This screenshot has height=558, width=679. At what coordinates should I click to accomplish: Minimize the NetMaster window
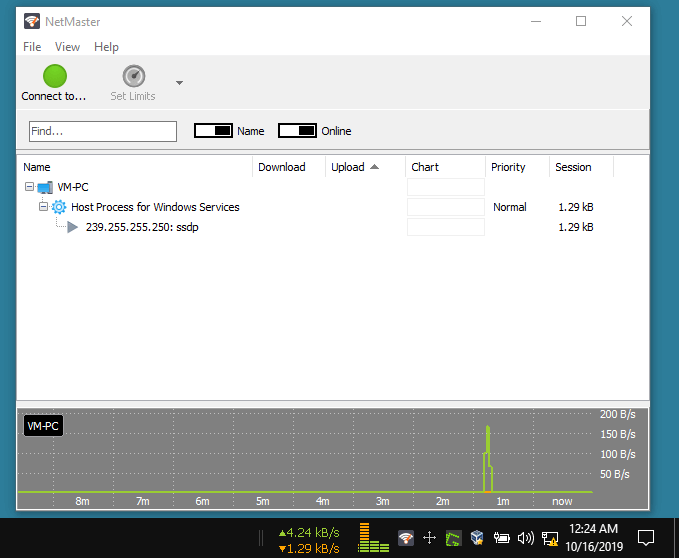pyautogui.click(x=536, y=21)
